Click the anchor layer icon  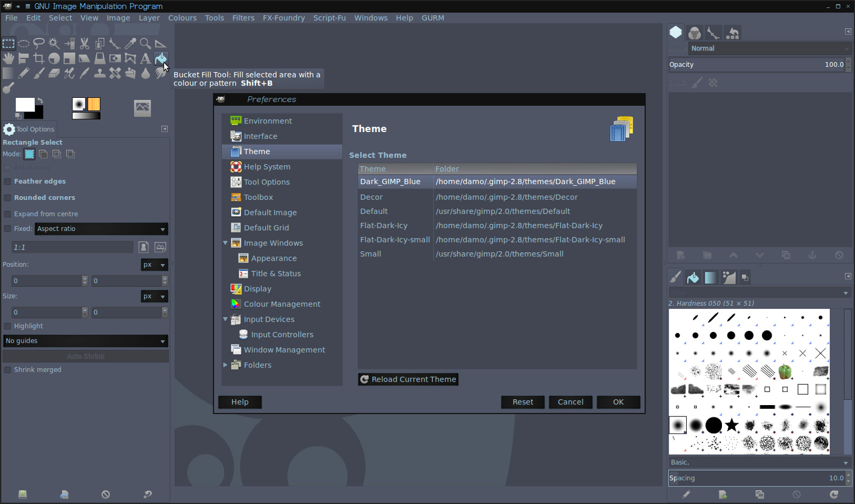[813, 255]
